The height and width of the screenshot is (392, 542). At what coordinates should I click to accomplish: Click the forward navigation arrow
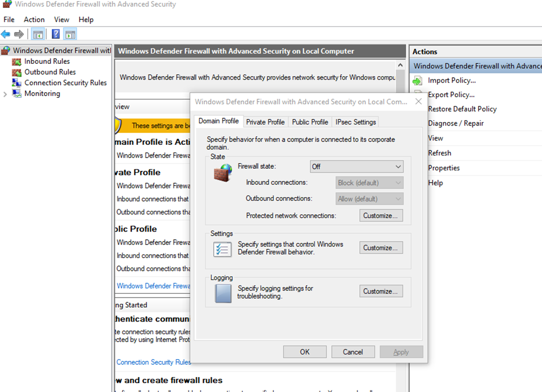(x=18, y=33)
